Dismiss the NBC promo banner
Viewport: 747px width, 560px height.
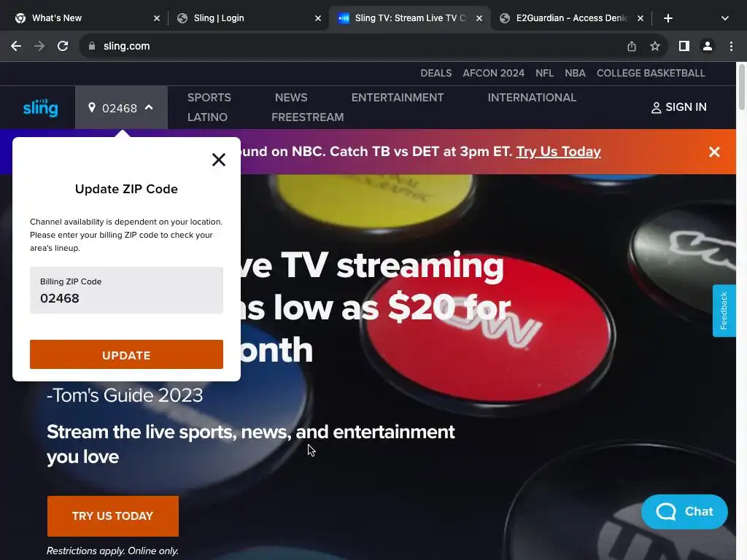[x=714, y=152]
